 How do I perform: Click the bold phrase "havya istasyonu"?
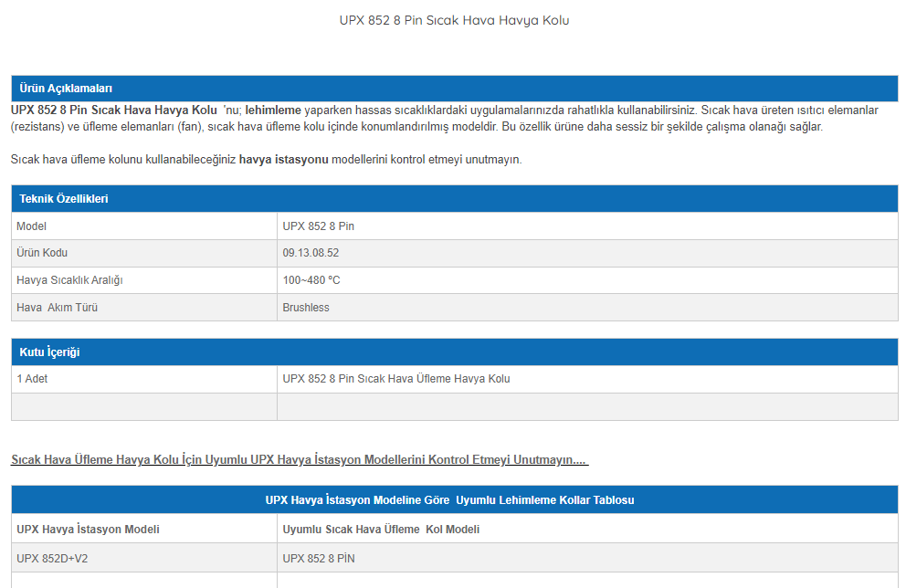[x=284, y=160]
